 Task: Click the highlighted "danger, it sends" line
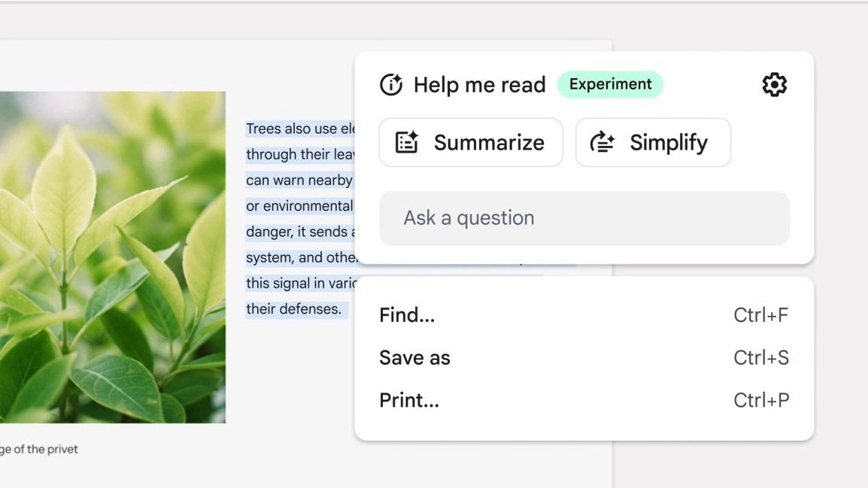[x=296, y=232]
